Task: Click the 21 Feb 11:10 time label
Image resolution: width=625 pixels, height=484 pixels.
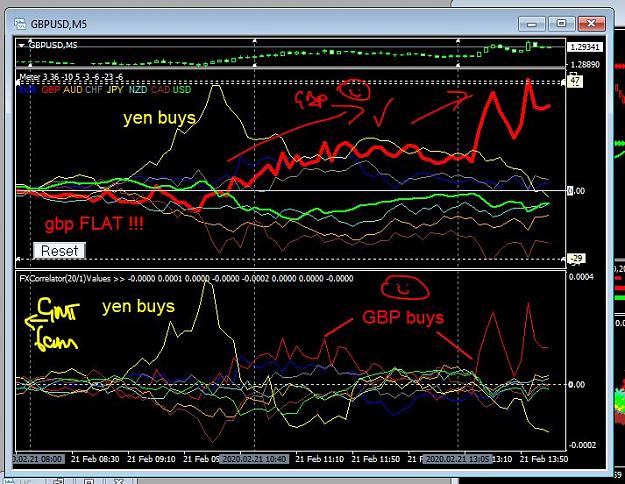Action: coord(319,459)
